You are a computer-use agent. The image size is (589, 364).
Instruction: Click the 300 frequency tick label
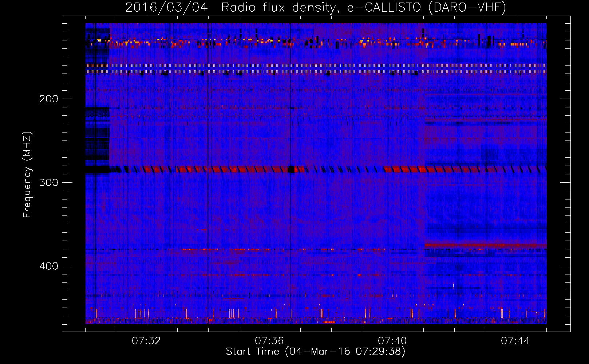(49, 182)
